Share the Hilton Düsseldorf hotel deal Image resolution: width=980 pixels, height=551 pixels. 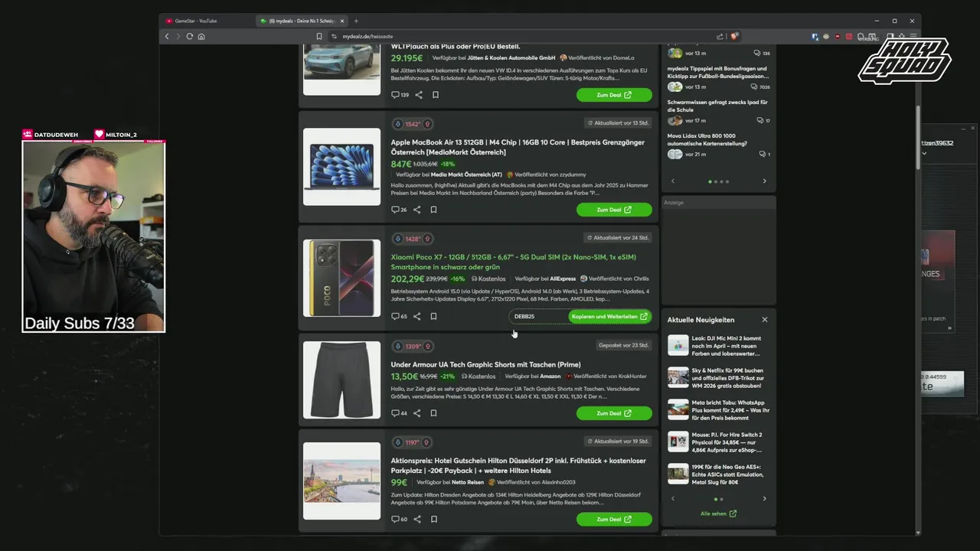point(417,519)
